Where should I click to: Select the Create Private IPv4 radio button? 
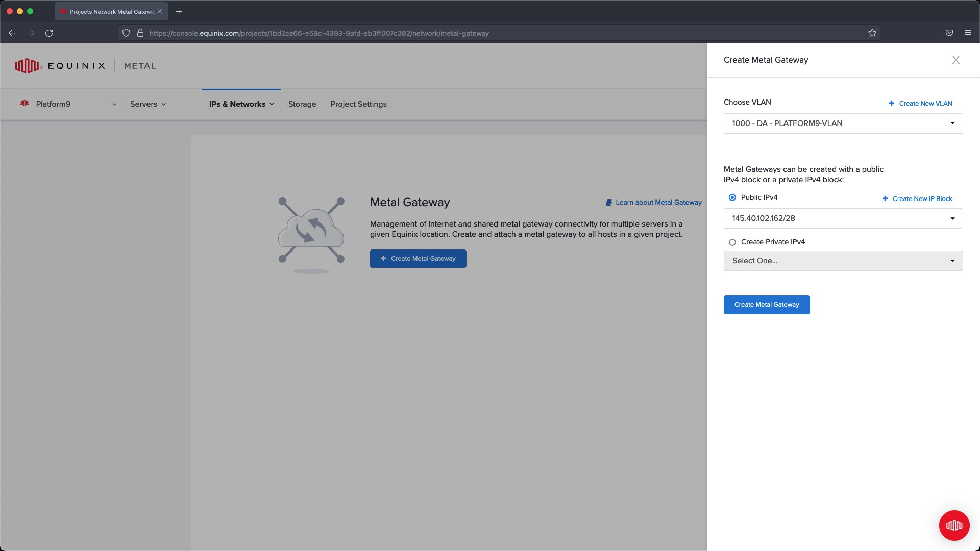[x=732, y=242]
